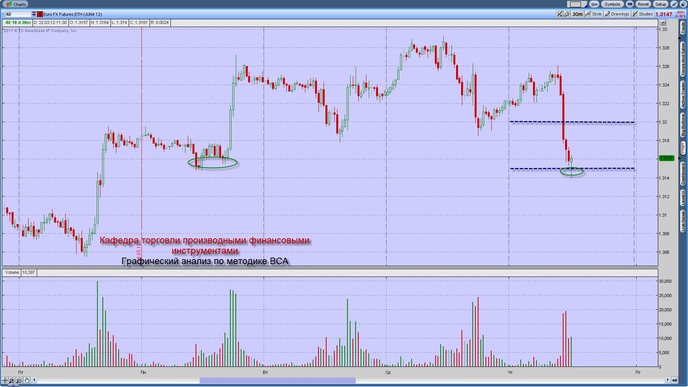Click the 'Ср' day label on time axis
This screenshot has height=387, width=688.
coord(387,372)
